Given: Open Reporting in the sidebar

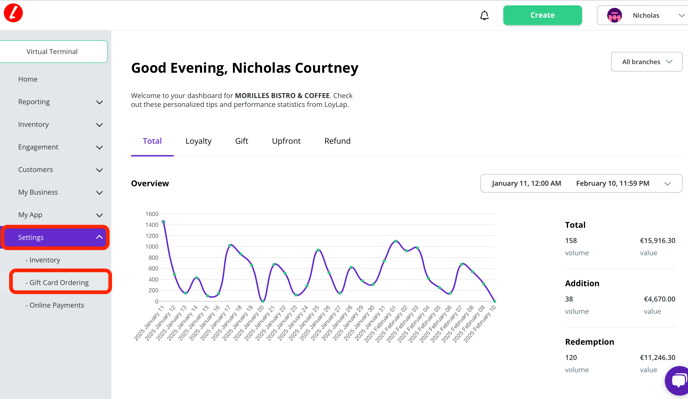Looking at the screenshot, I should point(34,102).
